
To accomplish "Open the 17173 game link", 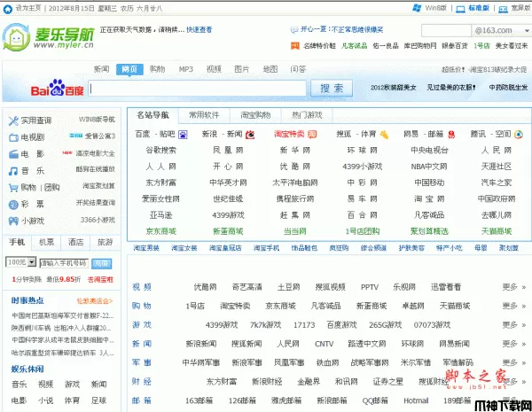I will coord(304,325).
